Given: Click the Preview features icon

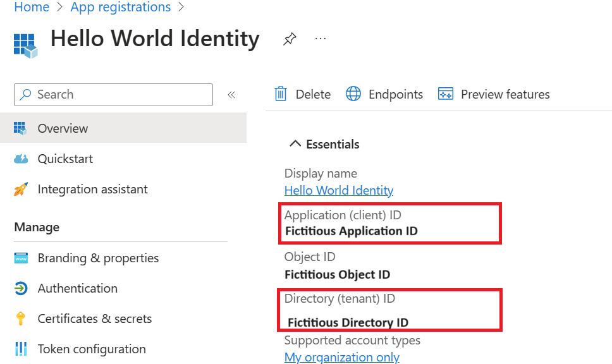Looking at the screenshot, I should pyautogui.click(x=445, y=94).
